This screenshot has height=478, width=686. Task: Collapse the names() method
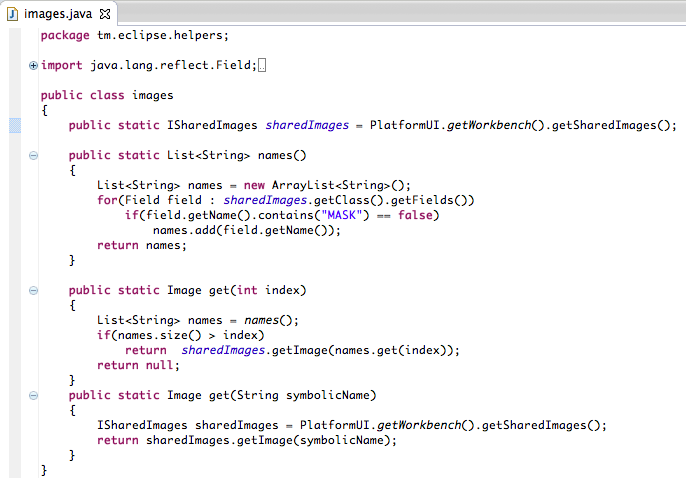33,155
